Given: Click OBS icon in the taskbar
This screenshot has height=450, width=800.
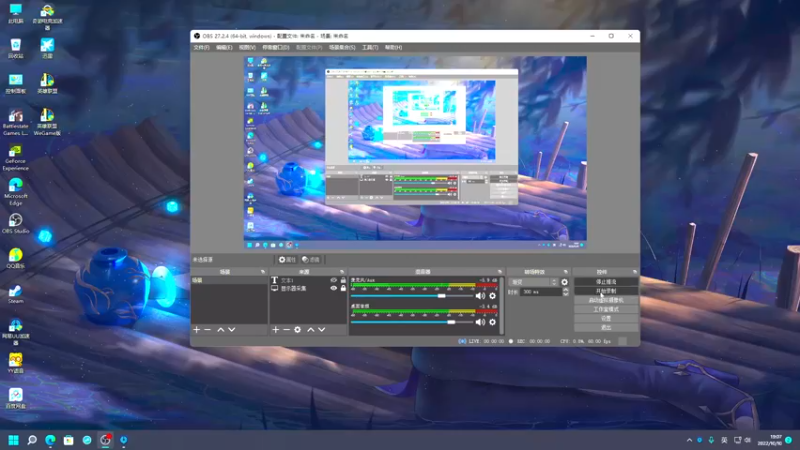Looking at the screenshot, I should click(x=105, y=440).
